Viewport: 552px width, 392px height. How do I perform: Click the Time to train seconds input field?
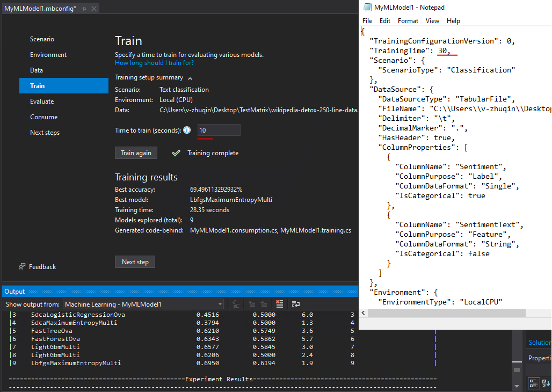(x=219, y=130)
